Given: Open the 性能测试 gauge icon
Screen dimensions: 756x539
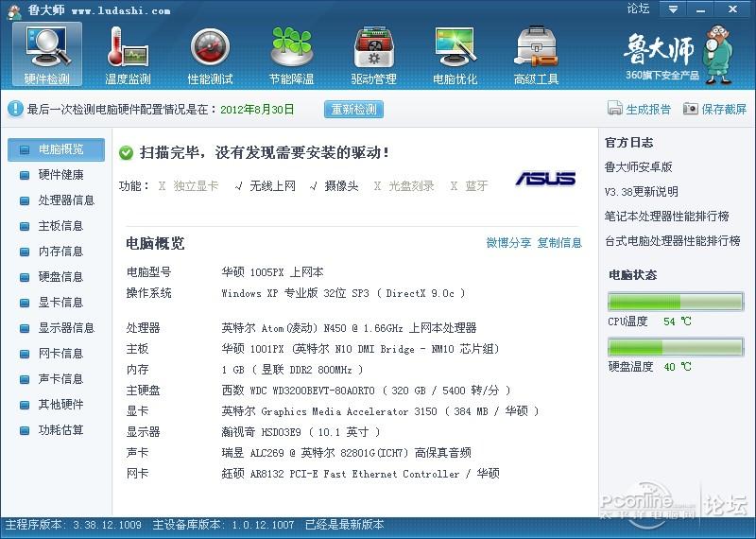Looking at the screenshot, I should [x=210, y=54].
